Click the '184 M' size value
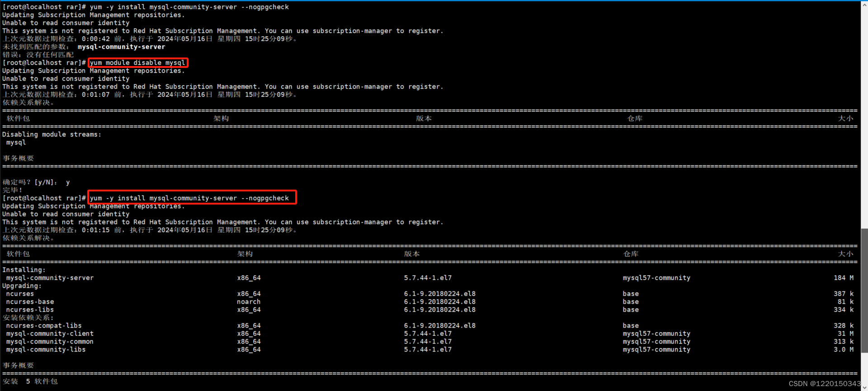Screen dimensions: 868x391 click(844, 278)
